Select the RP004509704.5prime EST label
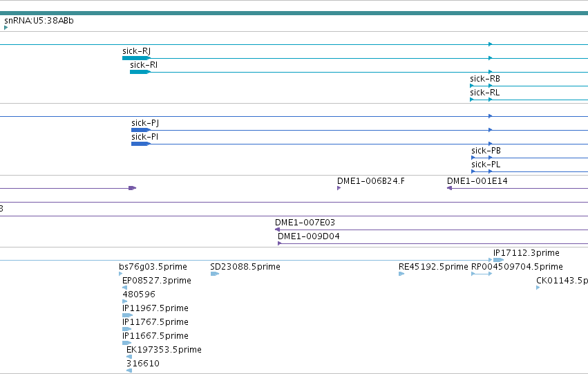Viewport: 588px width, 374px height. (517, 267)
